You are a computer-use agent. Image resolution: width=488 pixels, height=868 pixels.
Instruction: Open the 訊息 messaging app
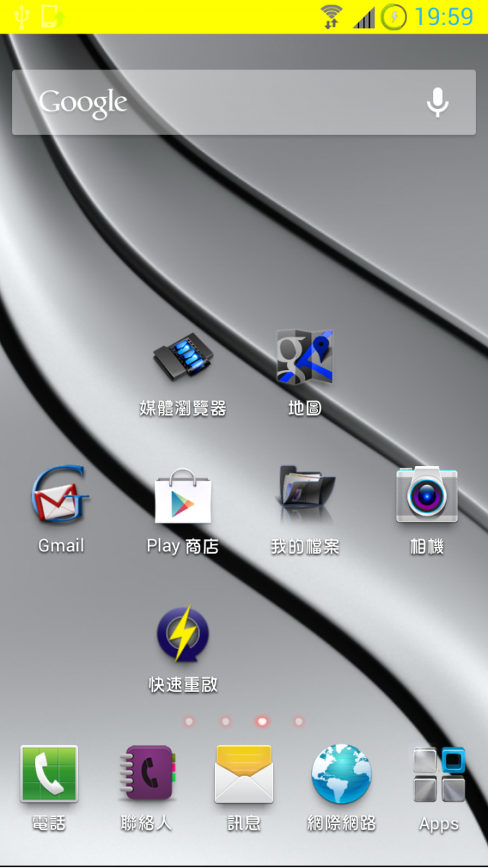click(x=244, y=774)
